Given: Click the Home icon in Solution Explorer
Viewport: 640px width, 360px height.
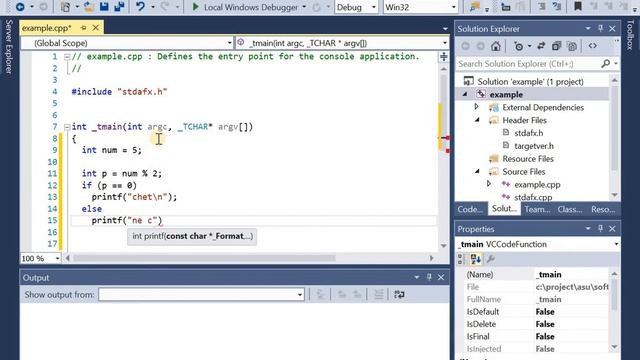Looking at the screenshot, I should 496,46.
